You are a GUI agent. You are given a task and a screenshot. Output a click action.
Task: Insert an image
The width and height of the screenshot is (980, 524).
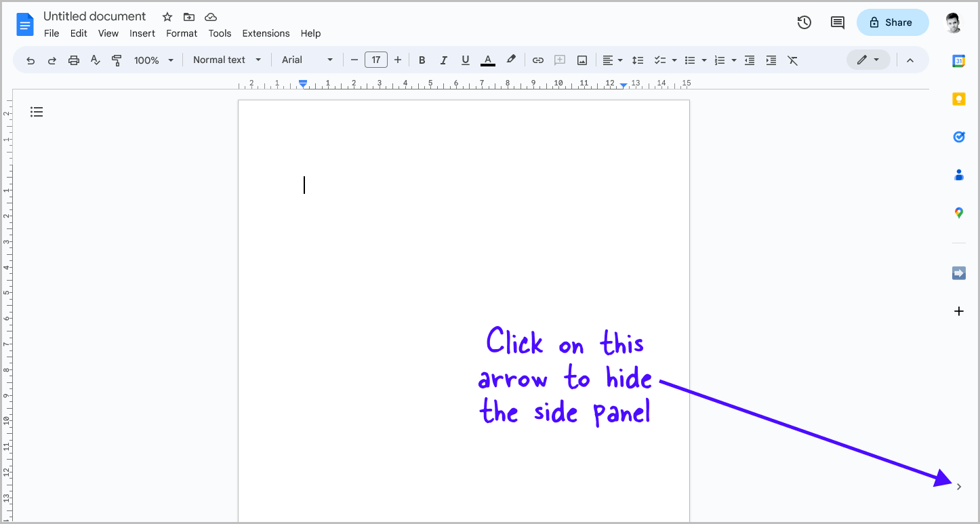pyautogui.click(x=581, y=60)
